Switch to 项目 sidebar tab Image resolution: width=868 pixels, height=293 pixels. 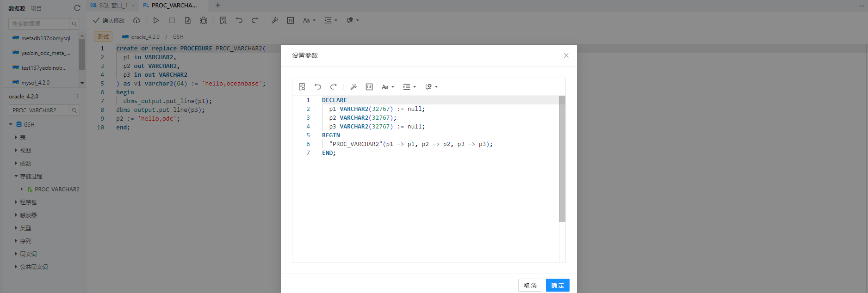[36, 8]
